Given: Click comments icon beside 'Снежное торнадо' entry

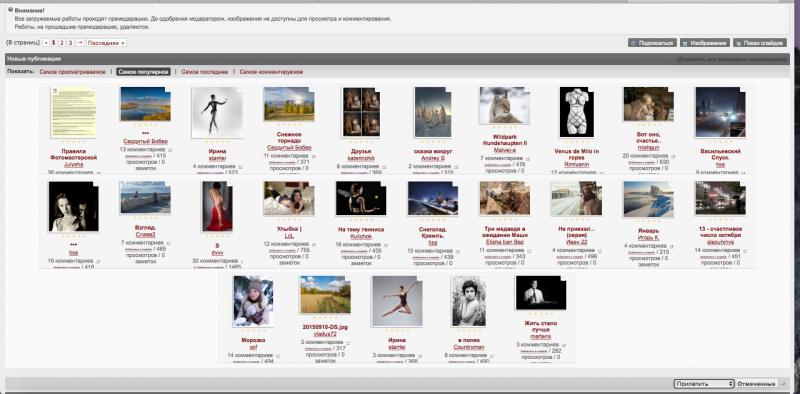Looking at the screenshot, I should pos(315,155).
